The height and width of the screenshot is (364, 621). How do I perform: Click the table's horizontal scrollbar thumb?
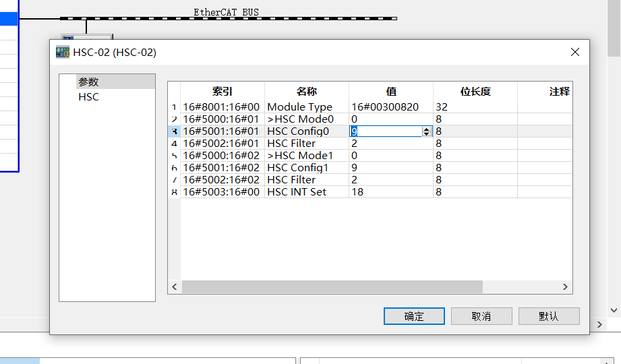(332, 286)
